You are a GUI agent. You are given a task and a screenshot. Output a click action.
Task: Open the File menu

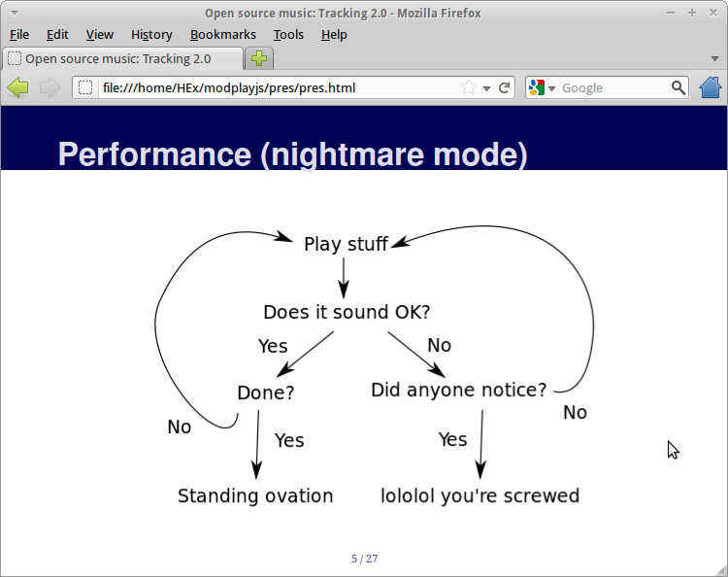coord(19,35)
